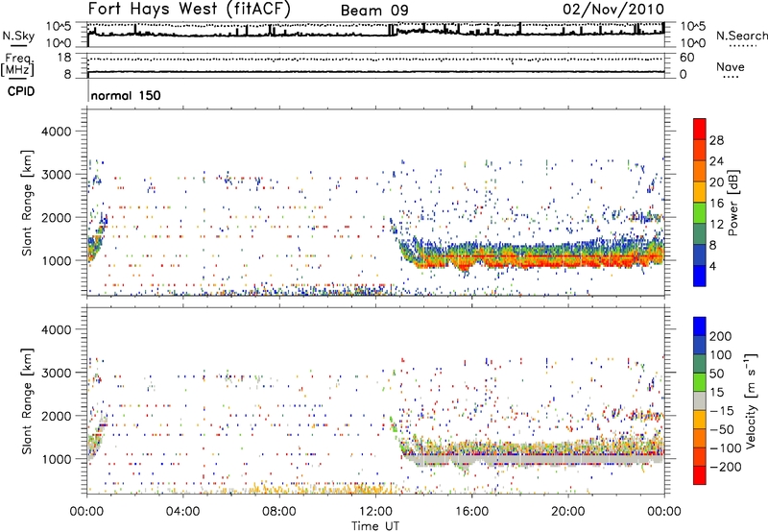Screen dimensions: 768x532
Task: Click the power panel 'Slant Range [km]' label
Action: point(28,203)
